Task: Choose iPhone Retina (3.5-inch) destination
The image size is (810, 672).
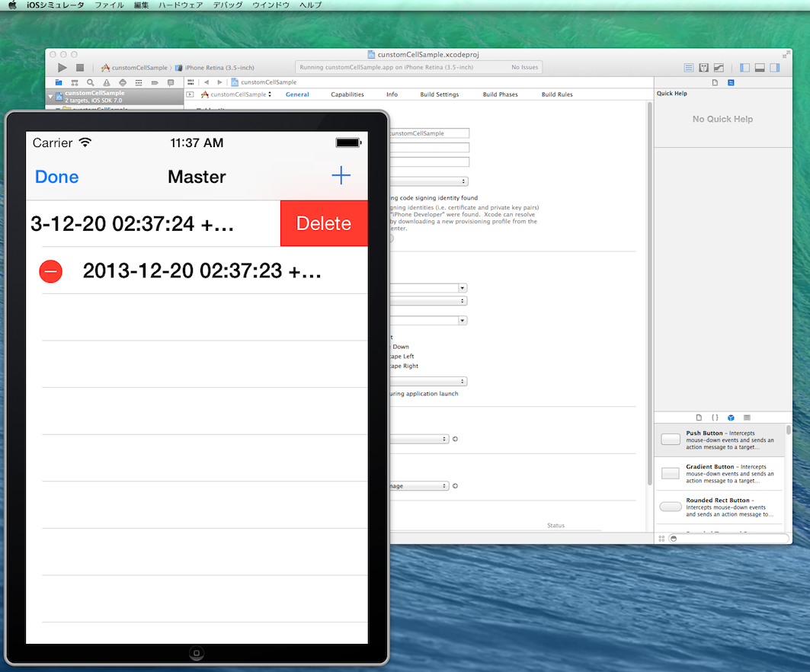Action: tap(214, 68)
